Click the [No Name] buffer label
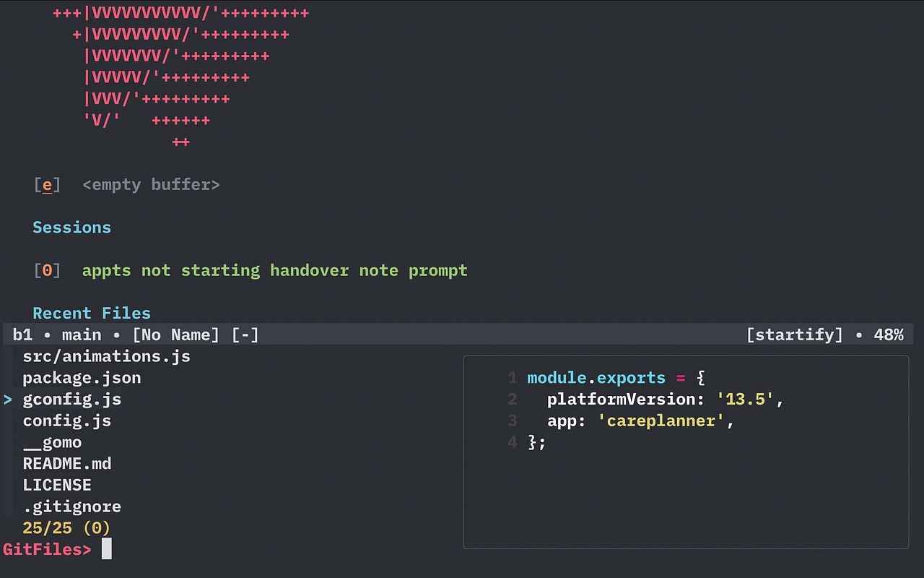The height and width of the screenshot is (578, 924). tap(176, 335)
